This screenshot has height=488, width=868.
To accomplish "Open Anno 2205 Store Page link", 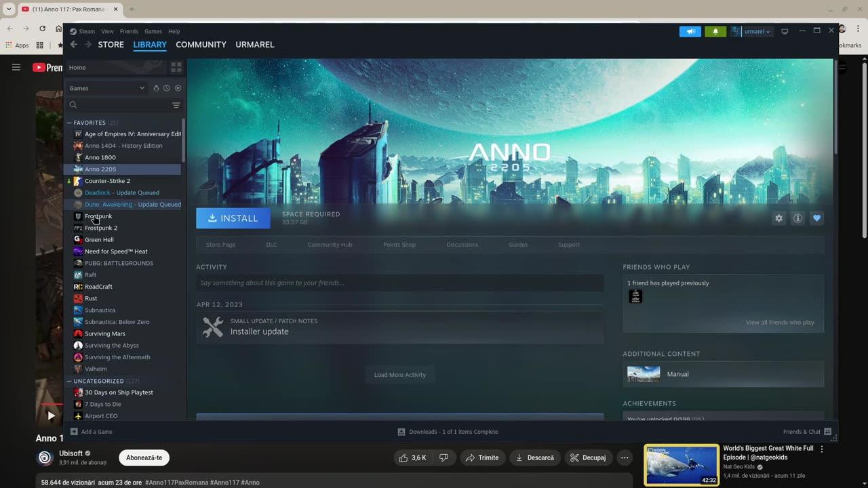I will click(x=220, y=245).
